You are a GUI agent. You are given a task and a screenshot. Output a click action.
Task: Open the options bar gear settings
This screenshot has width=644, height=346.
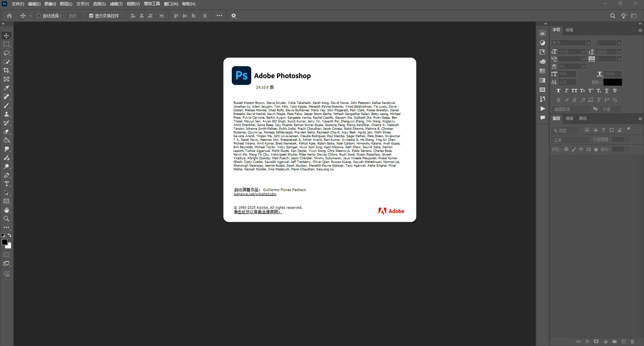tap(234, 16)
